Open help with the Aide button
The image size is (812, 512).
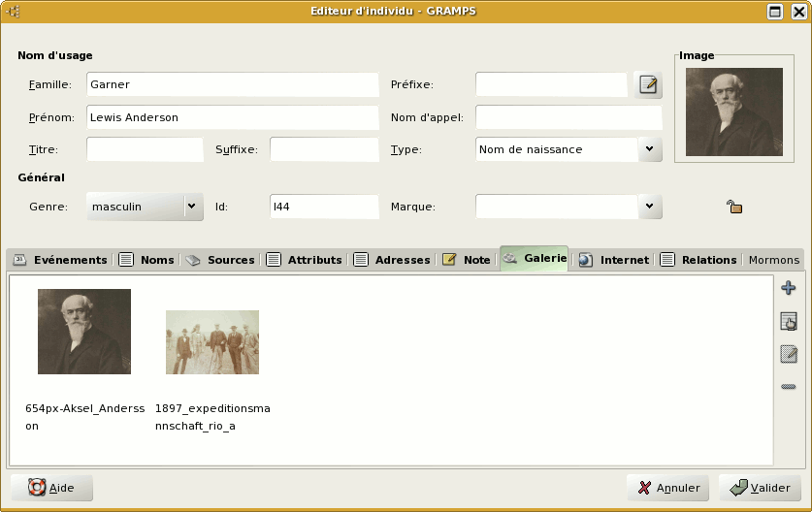pyautogui.click(x=52, y=488)
